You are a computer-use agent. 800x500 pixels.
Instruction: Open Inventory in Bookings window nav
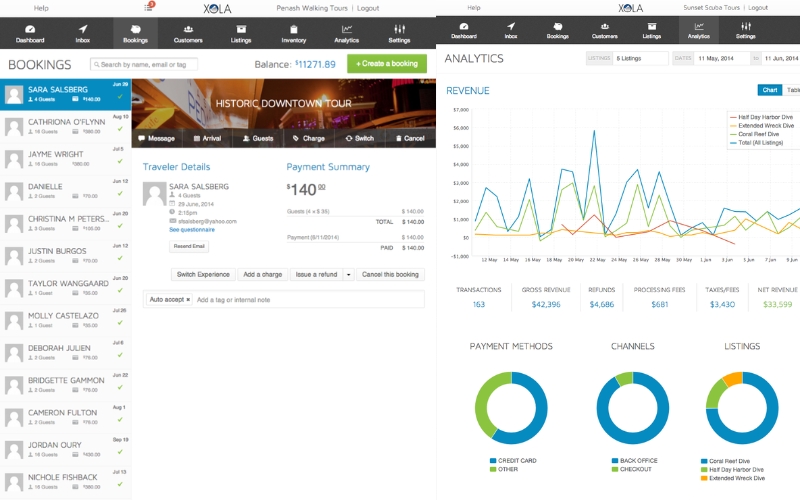point(293,34)
